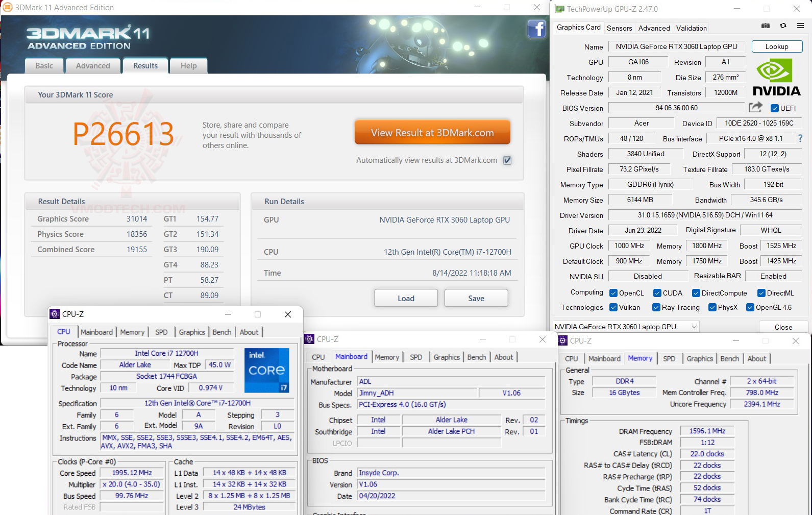Click the Subvendor Acer field in GPU-Z
Viewport: 812px width, 515px height.
(642, 123)
